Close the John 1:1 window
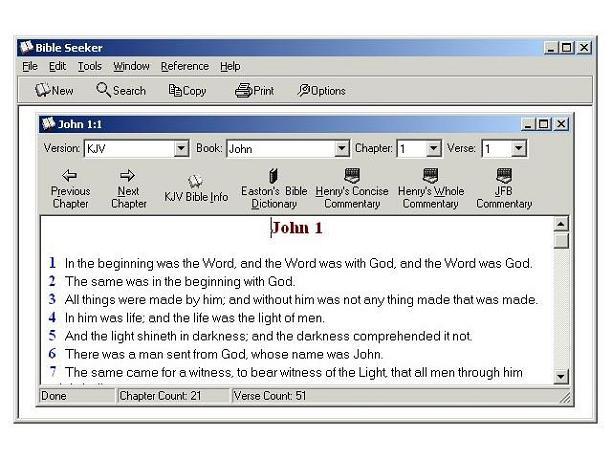The image size is (612, 459). (561, 124)
